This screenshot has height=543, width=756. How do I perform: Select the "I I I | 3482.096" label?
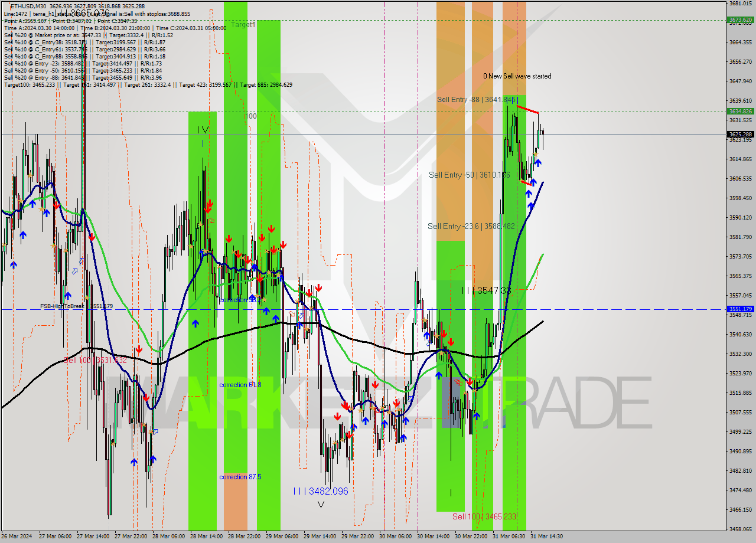pyautogui.click(x=321, y=491)
